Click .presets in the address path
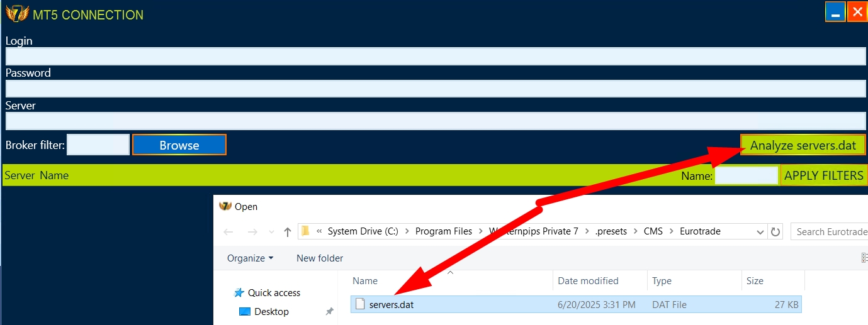 [611, 231]
